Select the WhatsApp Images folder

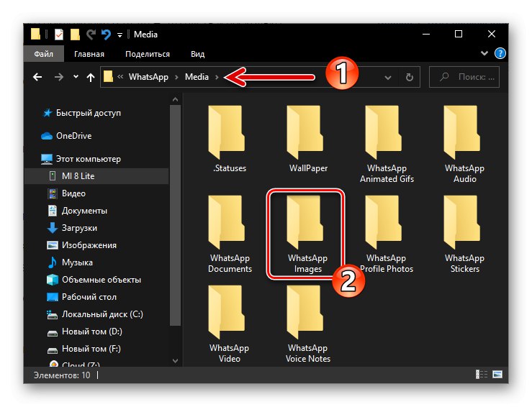307,234
